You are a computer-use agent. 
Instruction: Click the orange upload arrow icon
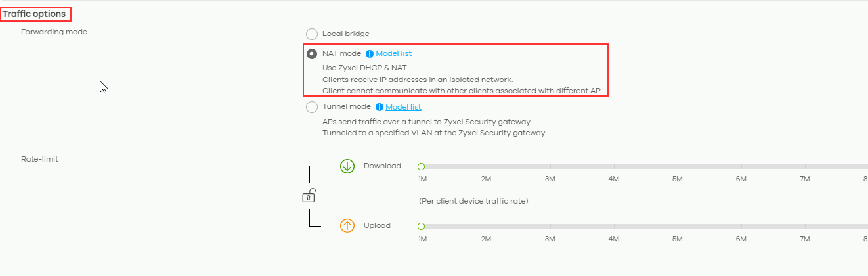coord(347,226)
